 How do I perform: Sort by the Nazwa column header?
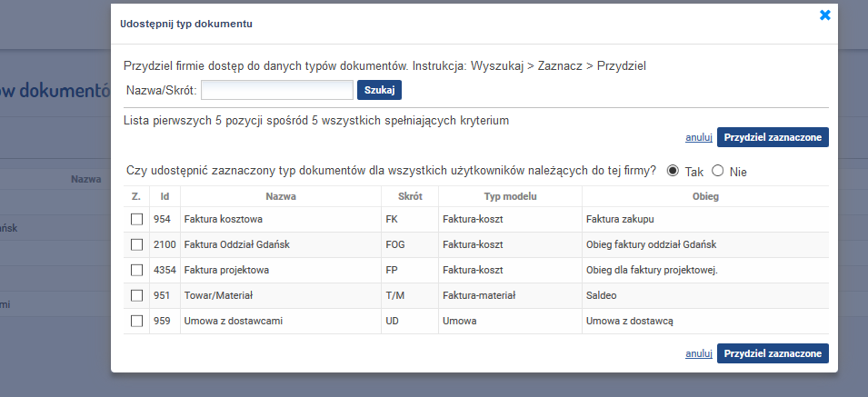click(281, 196)
